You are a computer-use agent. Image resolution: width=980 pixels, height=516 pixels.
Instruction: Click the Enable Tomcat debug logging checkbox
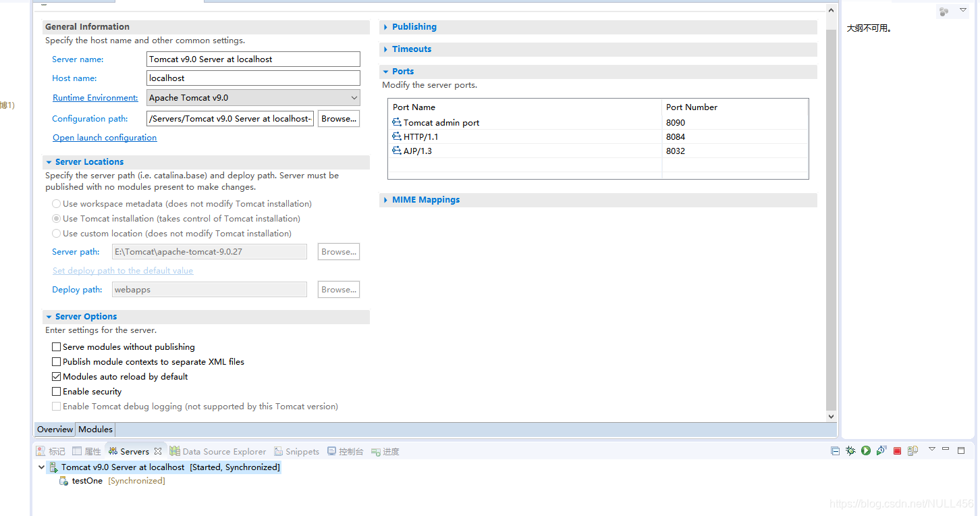pos(57,406)
